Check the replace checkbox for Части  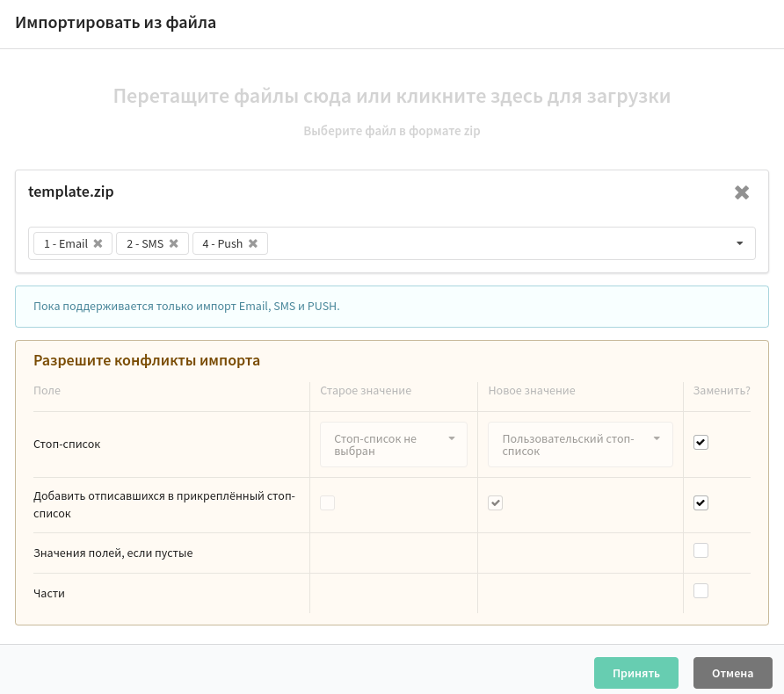pyautogui.click(x=701, y=591)
